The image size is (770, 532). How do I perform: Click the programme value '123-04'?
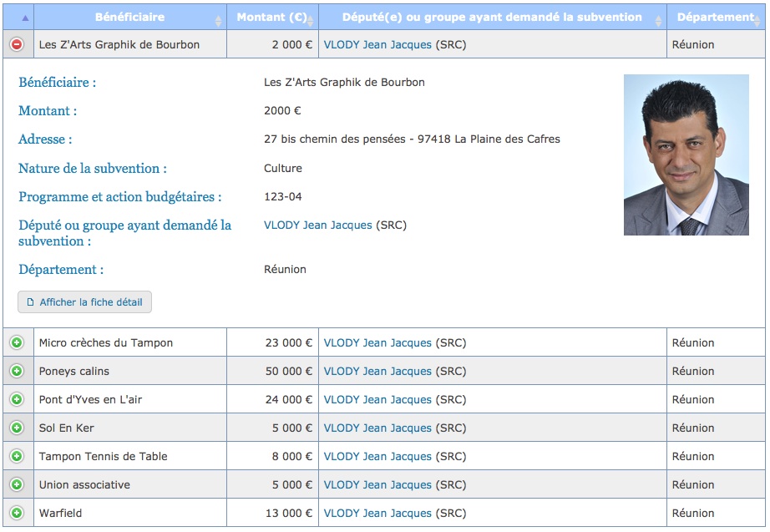283,196
